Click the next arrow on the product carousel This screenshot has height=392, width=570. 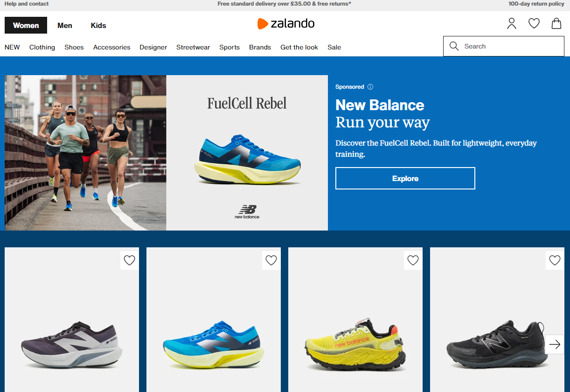click(555, 344)
